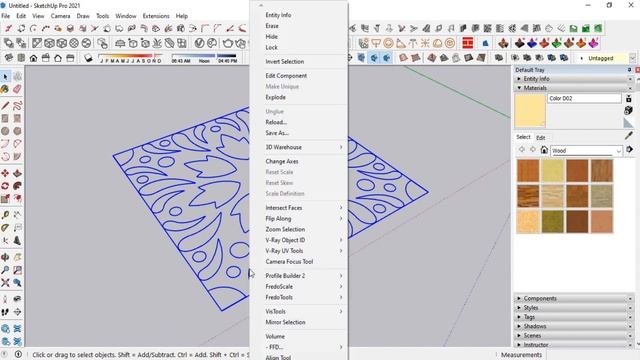Screen dimensions: 640x360
Task: Activate the Zoom magnifier tool
Action: (x=5, y=270)
